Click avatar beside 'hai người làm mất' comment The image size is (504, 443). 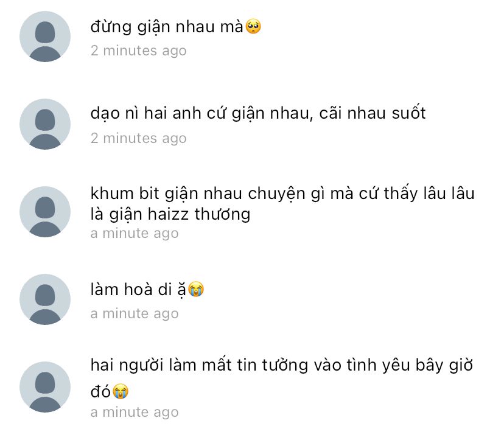45,387
